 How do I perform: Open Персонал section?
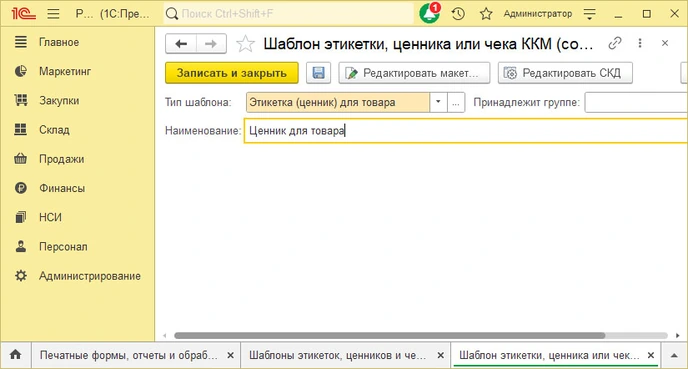63,247
